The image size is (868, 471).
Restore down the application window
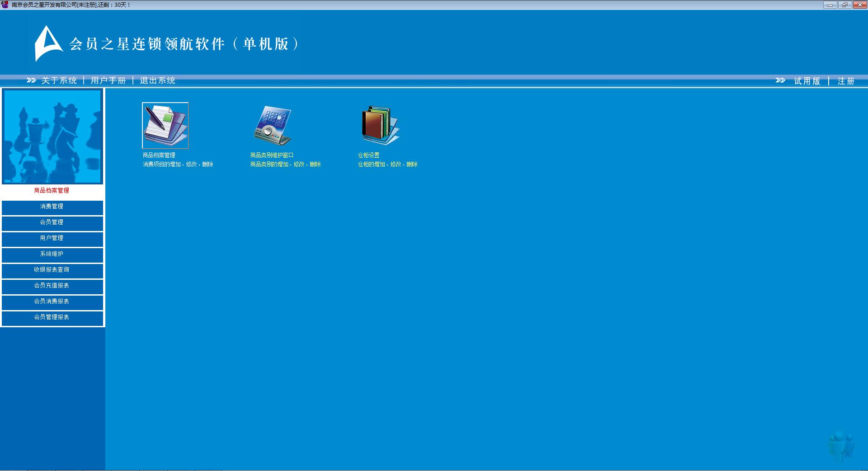[x=844, y=5]
